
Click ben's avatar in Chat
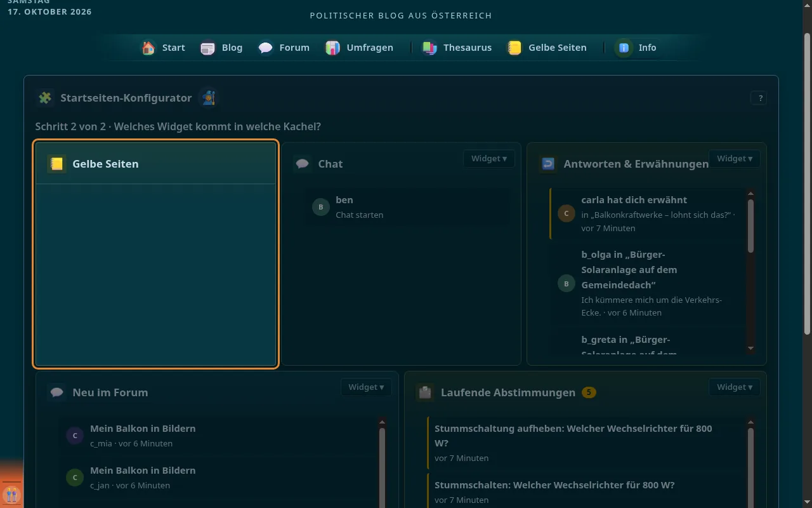[x=321, y=207]
